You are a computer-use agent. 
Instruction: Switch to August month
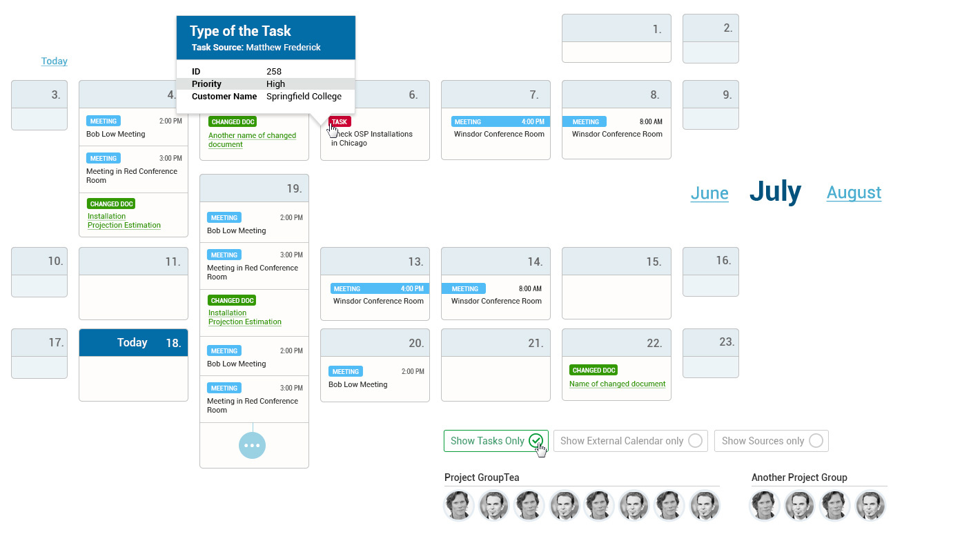[854, 193]
